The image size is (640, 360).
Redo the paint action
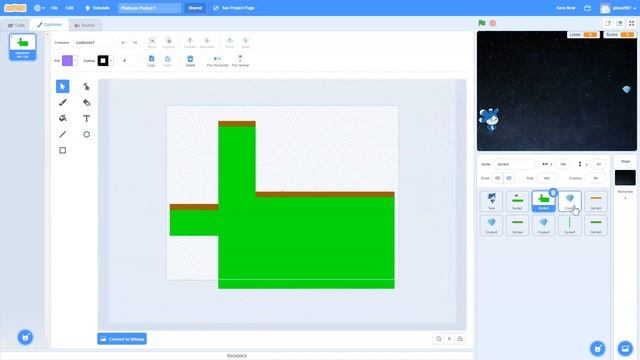click(x=135, y=42)
